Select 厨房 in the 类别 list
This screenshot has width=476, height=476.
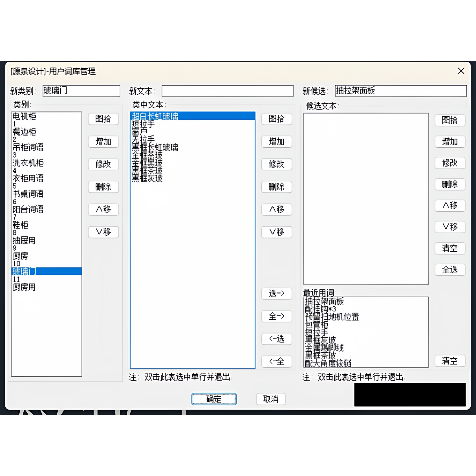pyautogui.click(x=20, y=256)
